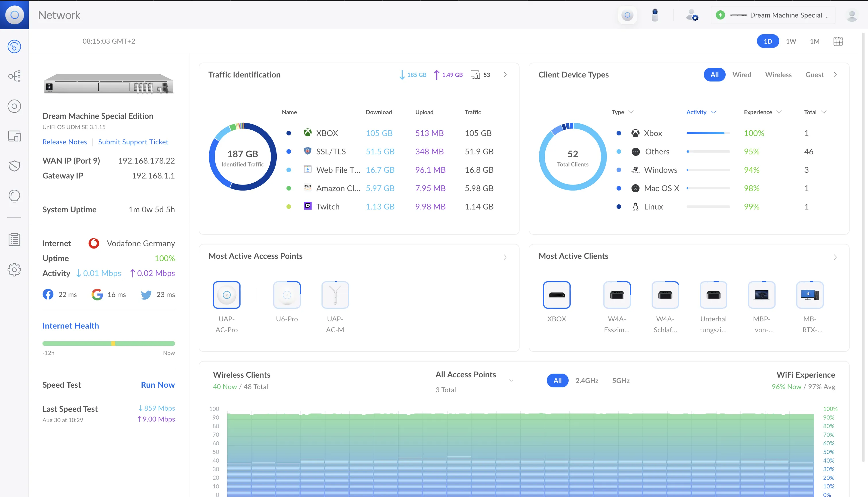
Task: Open the Protect camera app icon
Action: tap(654, 15)
